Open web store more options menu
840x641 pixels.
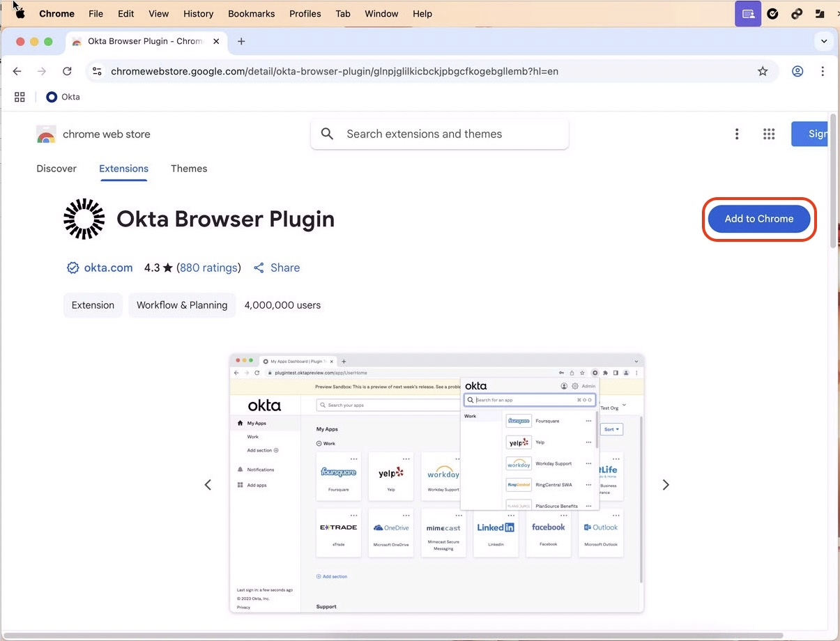pos(737,134)
